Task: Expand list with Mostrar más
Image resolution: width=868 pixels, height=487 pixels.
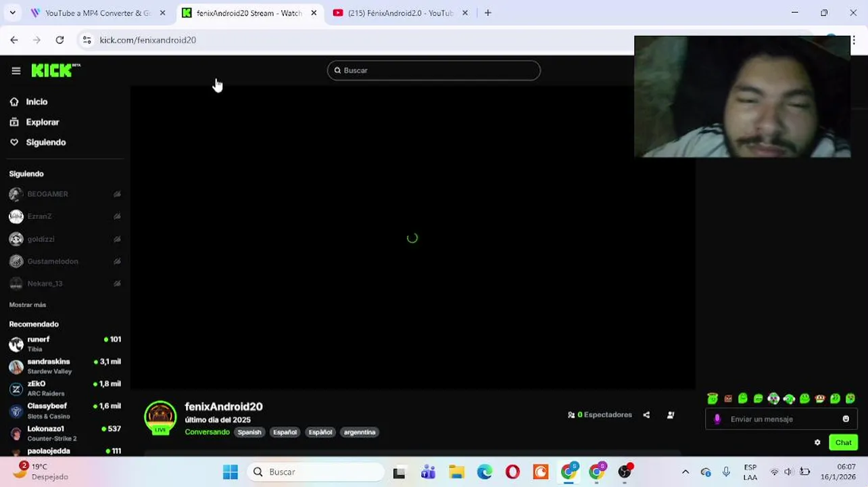Action: tap(28, 305)
